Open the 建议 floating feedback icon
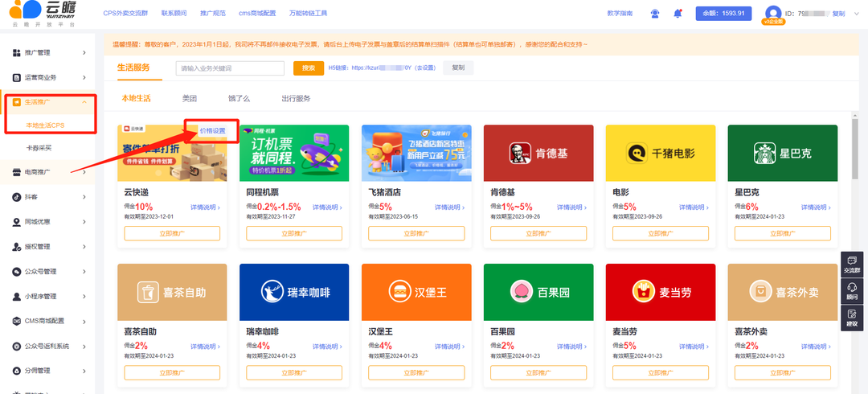 click(852, 314)
